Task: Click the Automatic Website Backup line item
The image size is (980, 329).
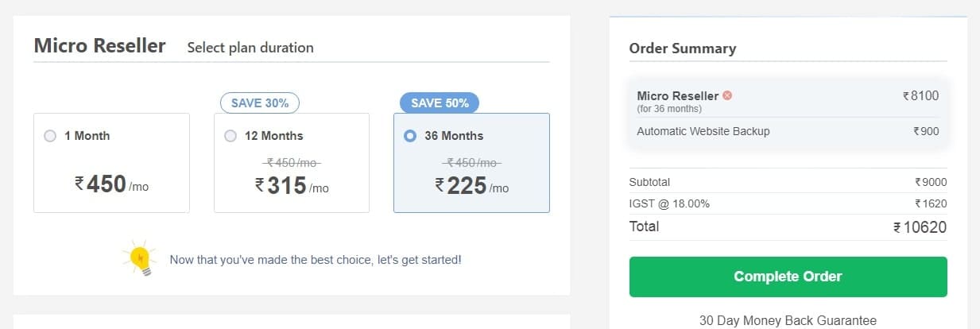Action: [788, 131]
